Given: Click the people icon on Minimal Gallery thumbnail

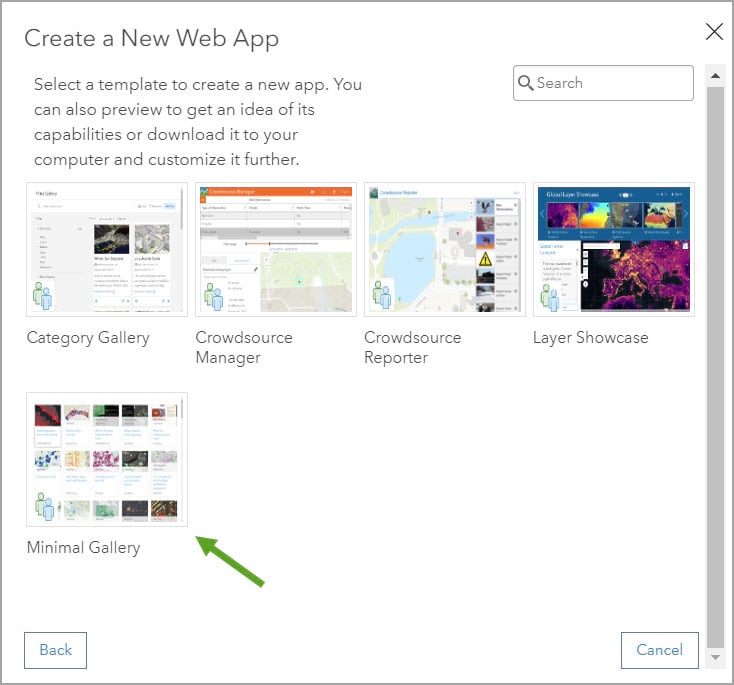Looking at the screenshot, I should click(44, 506).
